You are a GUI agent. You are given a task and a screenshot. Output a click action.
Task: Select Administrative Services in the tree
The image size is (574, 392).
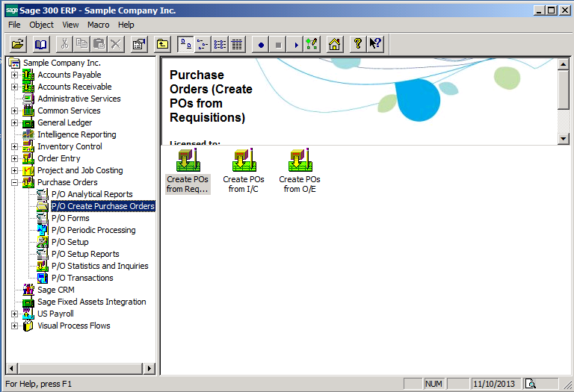[78, 99]
